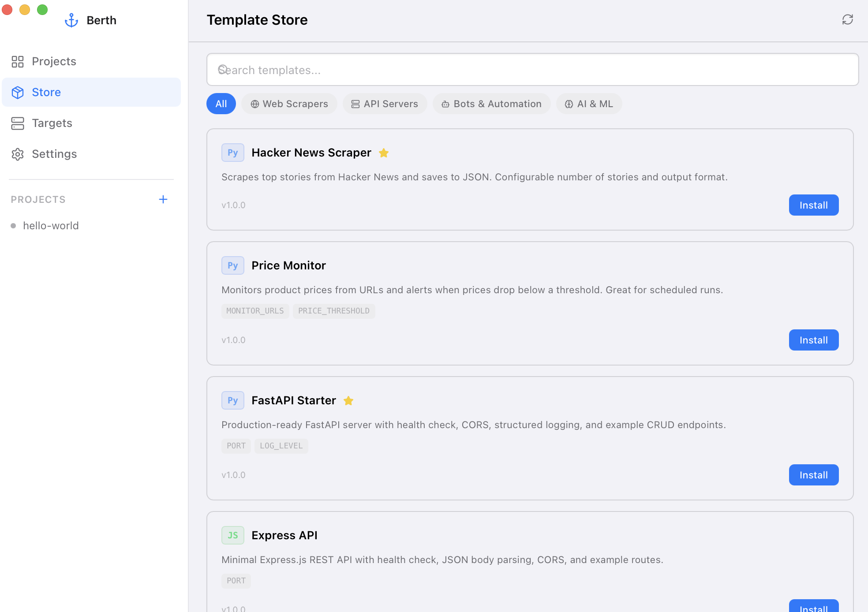Click the Py badge on Hacker News Scraper

pos(232,153)
